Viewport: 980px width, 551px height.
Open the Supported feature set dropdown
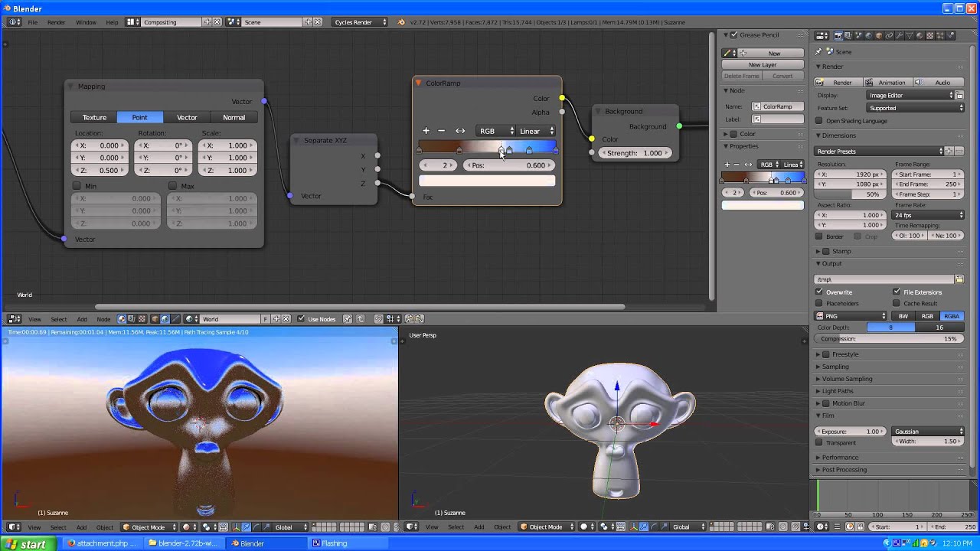pyautogui.click(x=916, y=108)
